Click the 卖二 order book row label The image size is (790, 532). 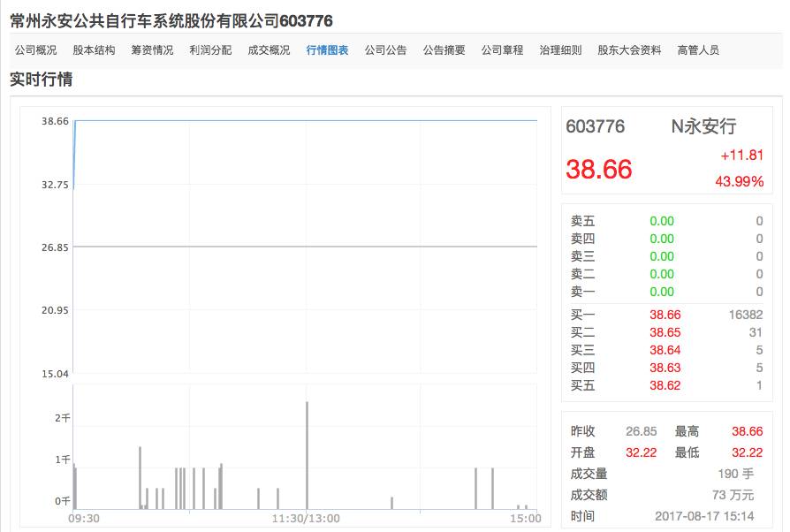[x=582, y=274]
